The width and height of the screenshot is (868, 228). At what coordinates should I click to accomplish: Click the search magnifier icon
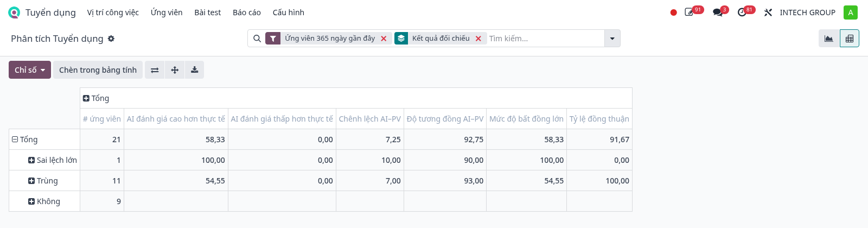click(257, 39)
